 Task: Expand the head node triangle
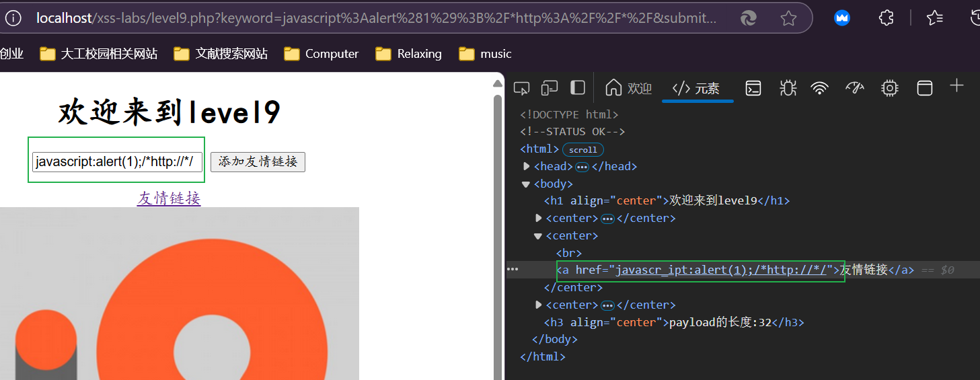(527, 166)
